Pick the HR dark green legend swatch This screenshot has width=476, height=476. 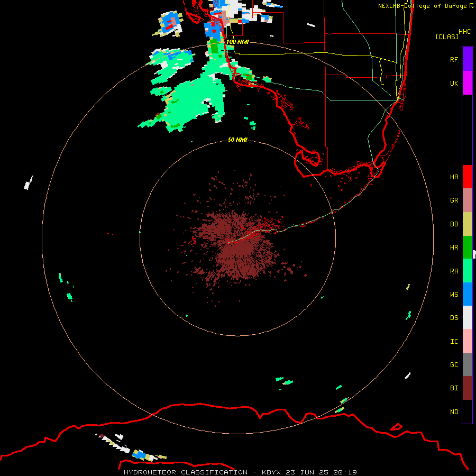(x=467, y=247)
